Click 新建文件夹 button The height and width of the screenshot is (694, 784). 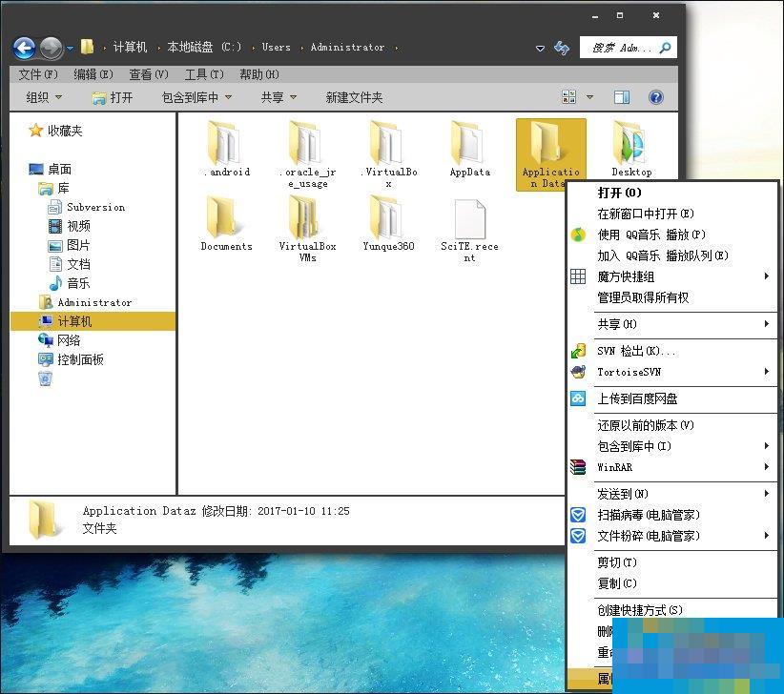(354, 97)
